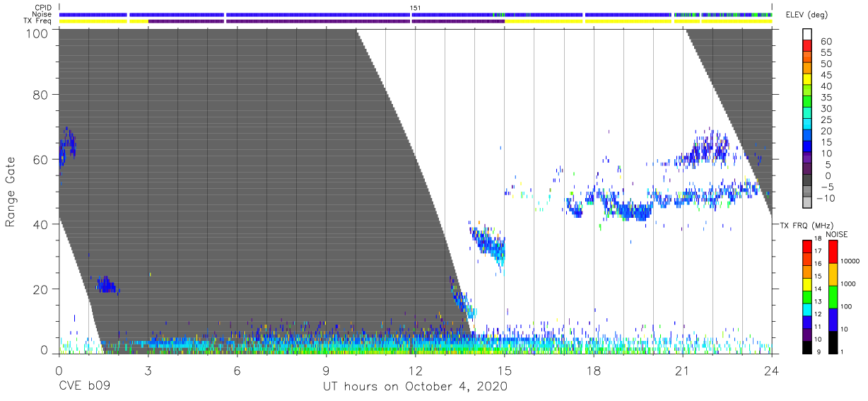The height and width of the screenshot is (401, 868).
Task: Pick the white top segment of ELEV colorbar
Action: tap(809, 35)
